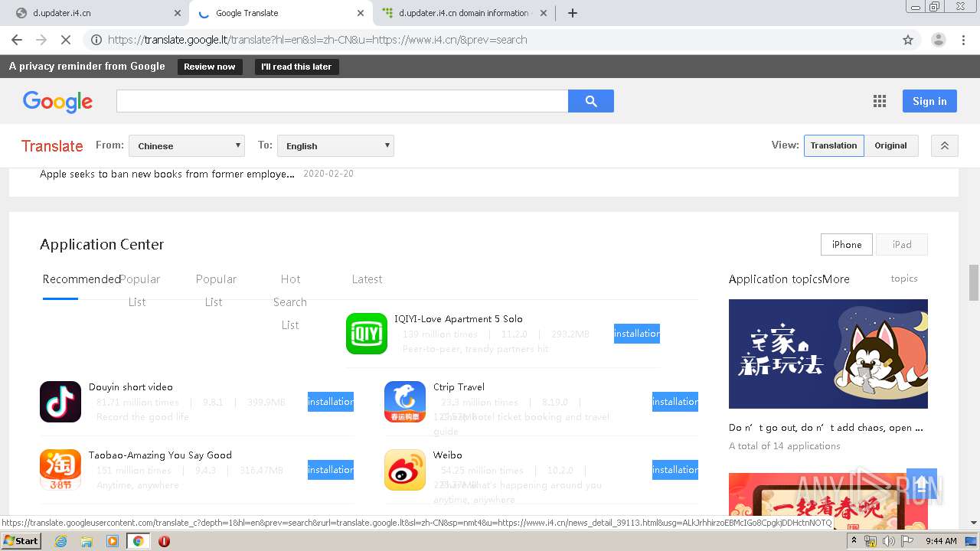
Task: Open a new browser tab
Action: pyautogui.click(x=572, y=13)
